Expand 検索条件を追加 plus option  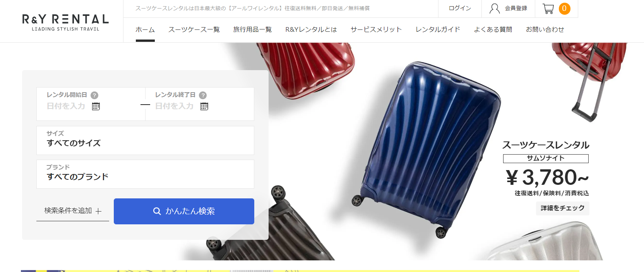[x=73, y=211]
